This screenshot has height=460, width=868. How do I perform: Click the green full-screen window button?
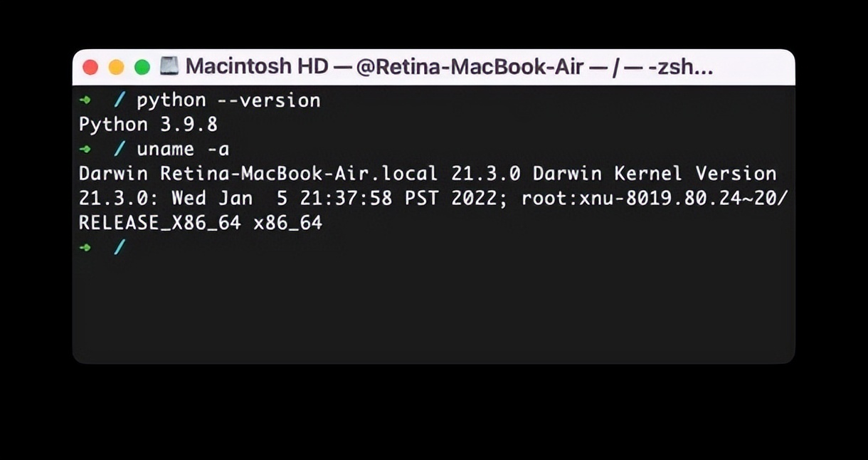coord(142,68)
